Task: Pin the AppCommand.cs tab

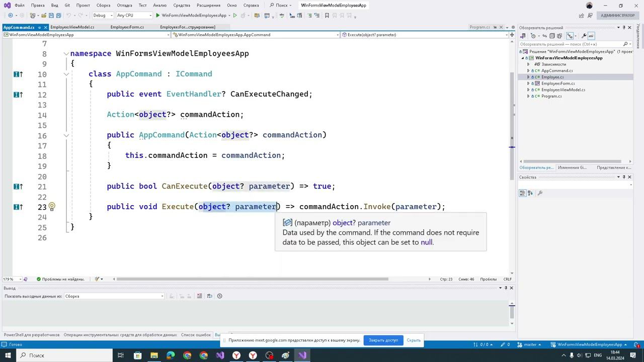Action: (39, 27)
